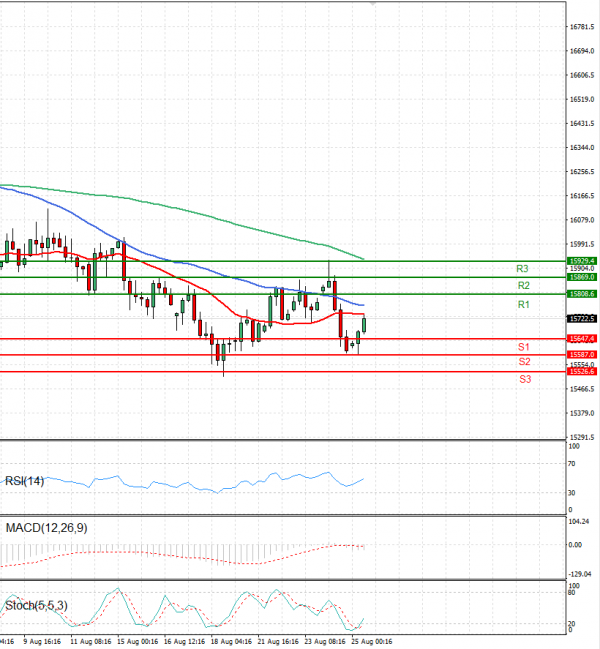This screenshot has height=649, width=600.
Task: Click the 23 Aug 08:16 time label
Action: click(325, 642)
